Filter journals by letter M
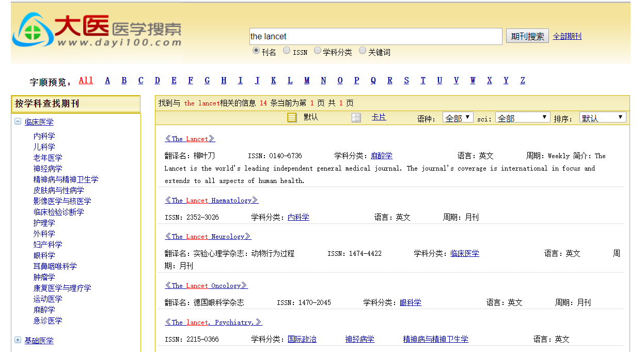The height and width of the screenshot is (352, 644). tap(307, 80)
